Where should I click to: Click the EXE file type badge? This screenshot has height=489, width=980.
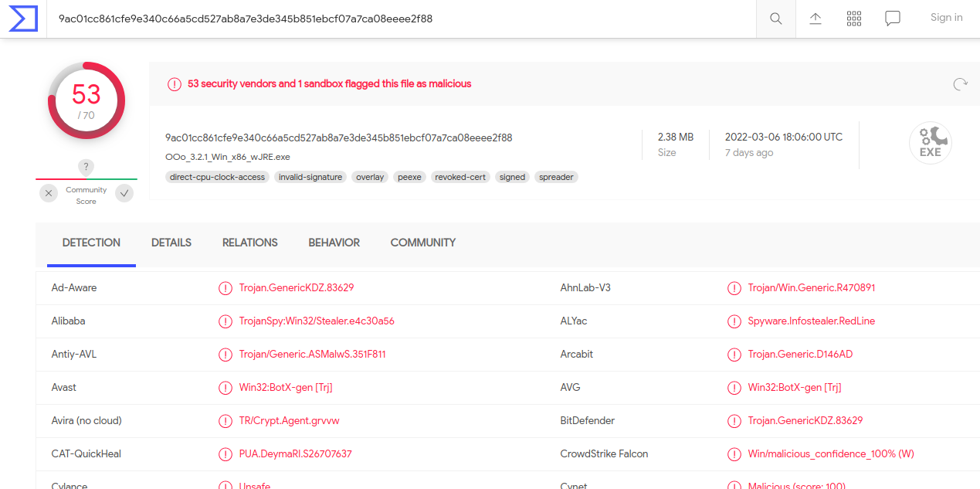(x=930, y=142)
